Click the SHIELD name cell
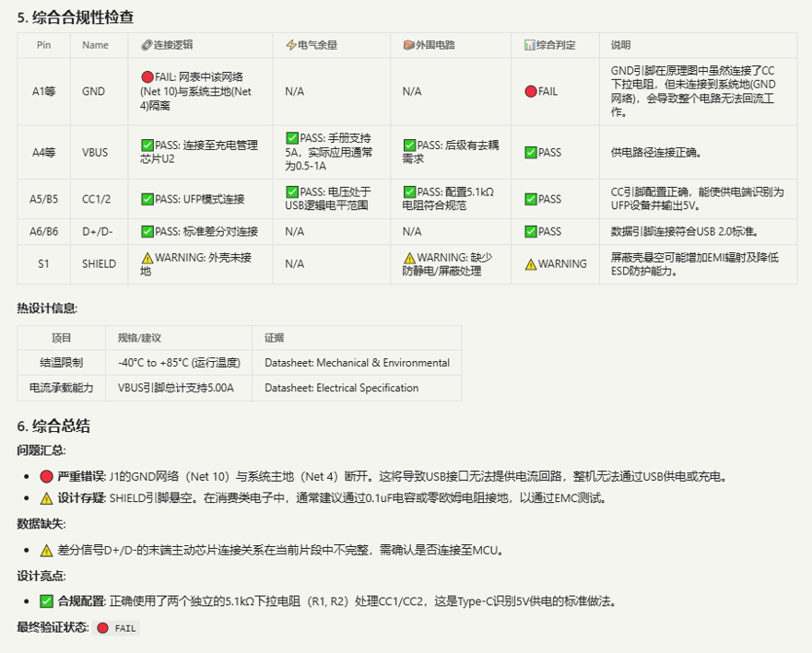This screenshot has width=812, height=653. click(99, 264)
